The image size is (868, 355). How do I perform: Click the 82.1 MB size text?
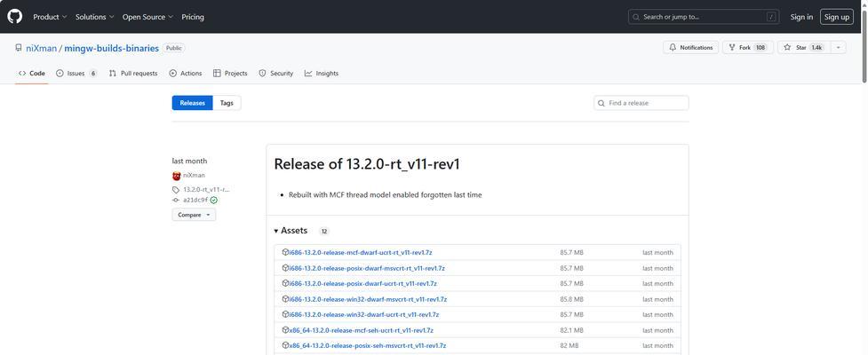(x=571, y=330)
